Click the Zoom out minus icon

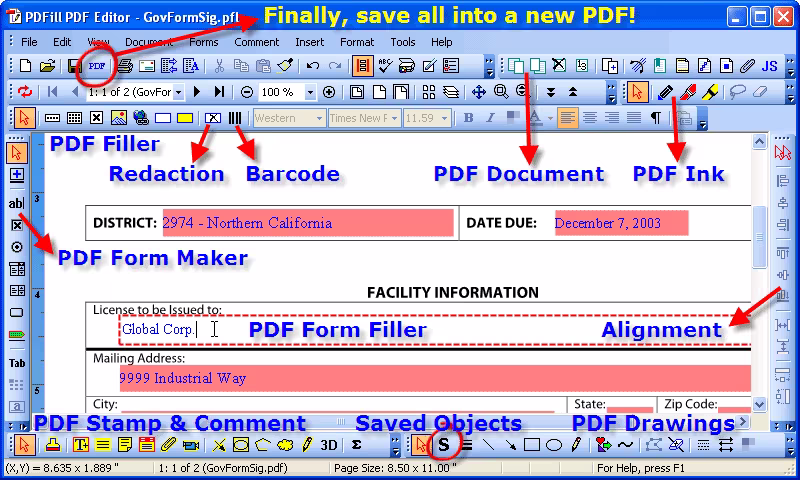coord(246,92)
